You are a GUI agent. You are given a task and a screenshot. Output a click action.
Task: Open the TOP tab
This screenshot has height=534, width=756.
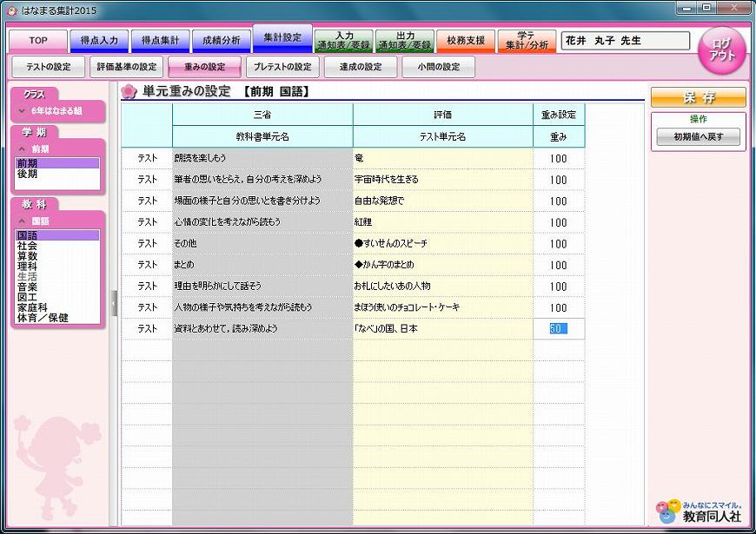point(38,41)
